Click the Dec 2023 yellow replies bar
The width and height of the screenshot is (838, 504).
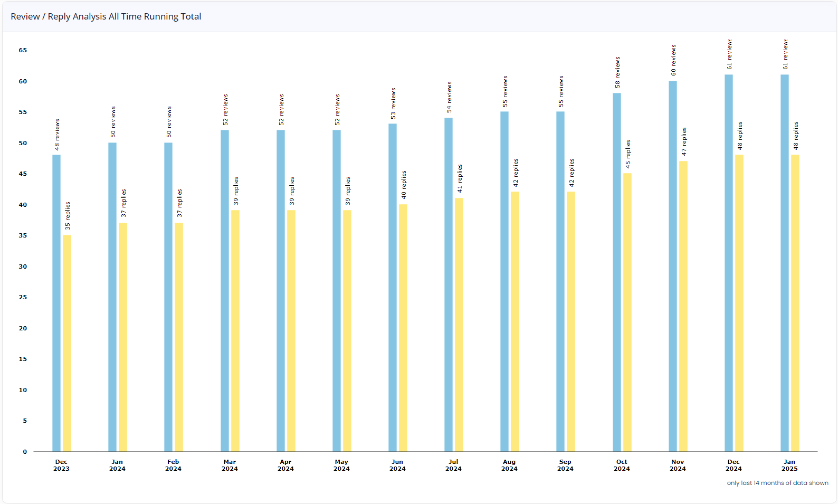coord(67,343)
